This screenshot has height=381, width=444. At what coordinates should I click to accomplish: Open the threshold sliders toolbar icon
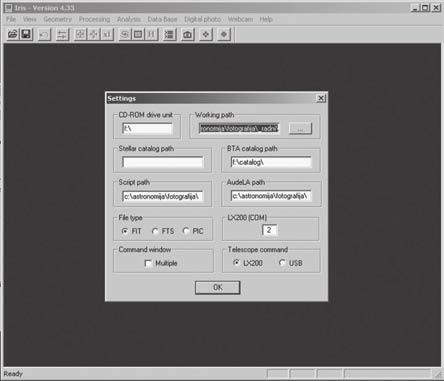pyautogui.click(x=62, y=34)
